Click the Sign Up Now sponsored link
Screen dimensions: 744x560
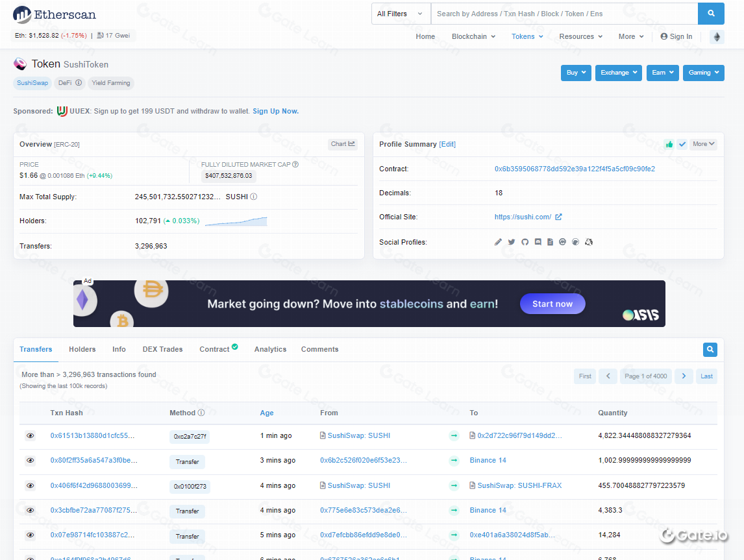[276, 112]
